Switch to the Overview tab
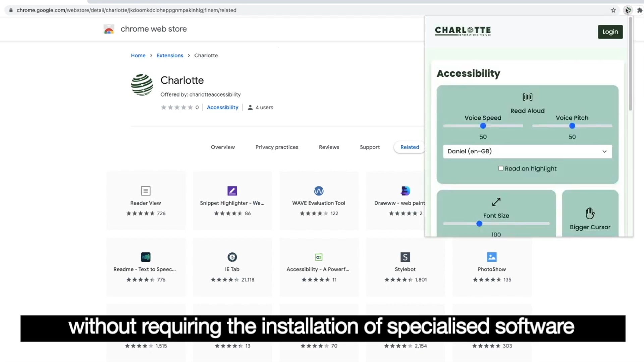644x362 pixels. [x=223, y=147]
